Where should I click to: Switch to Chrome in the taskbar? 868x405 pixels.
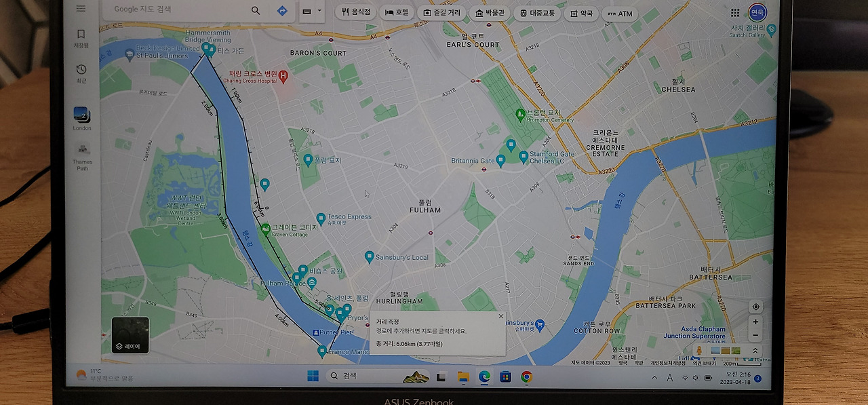point(526,377)
